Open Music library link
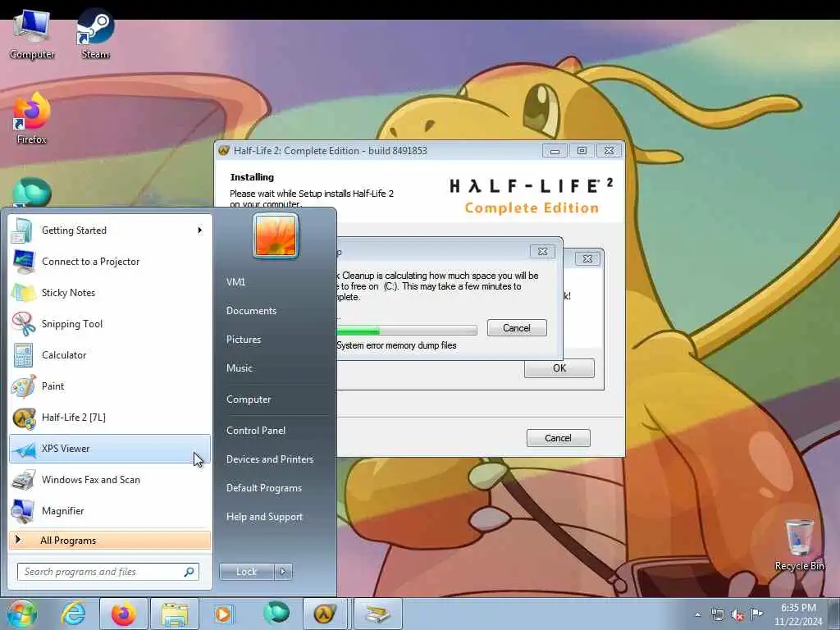The width and height of the screenshot is (840, 630). tap(240, 368)
